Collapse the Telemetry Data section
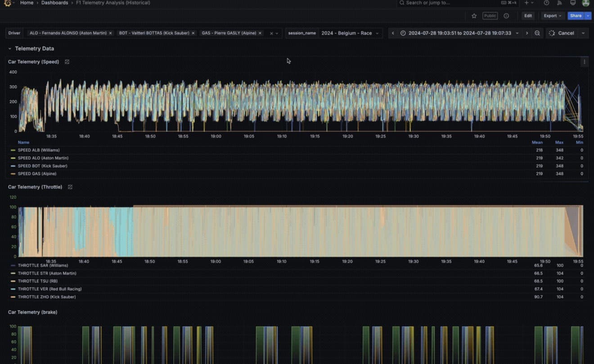 10,48
